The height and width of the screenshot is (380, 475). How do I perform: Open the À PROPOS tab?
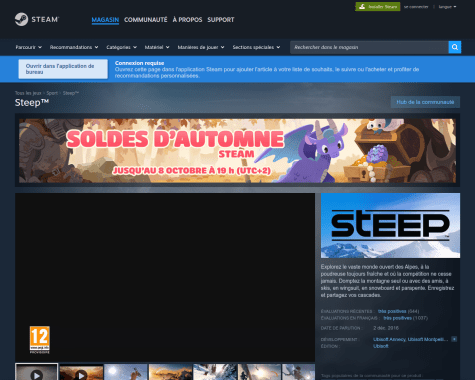point(187,20)
